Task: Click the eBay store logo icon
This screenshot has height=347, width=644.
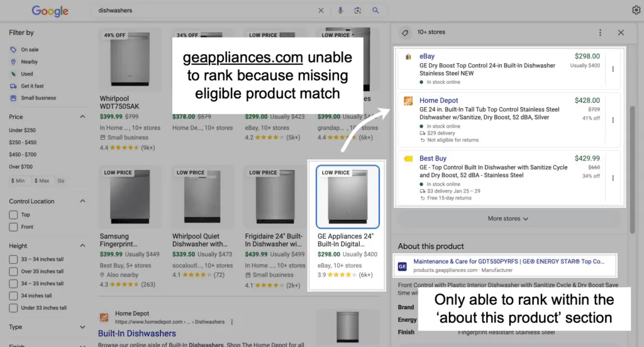Action: (x=408, y=57)
